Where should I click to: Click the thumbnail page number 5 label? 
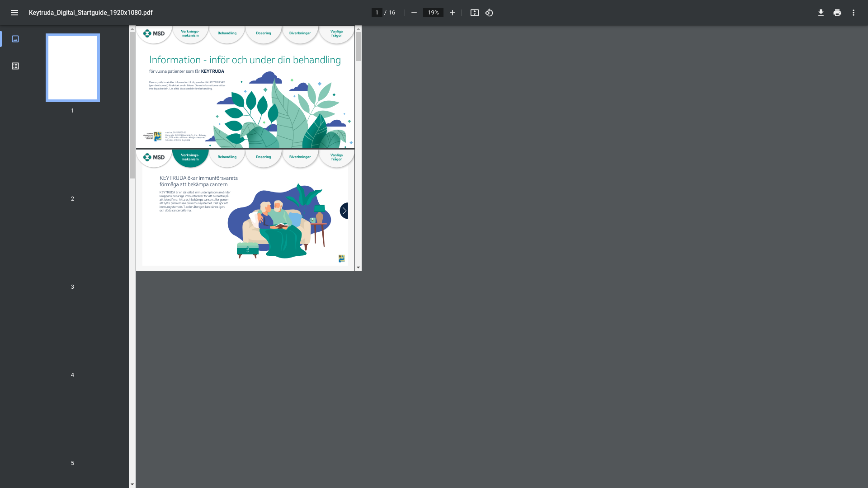coord(72,463)
